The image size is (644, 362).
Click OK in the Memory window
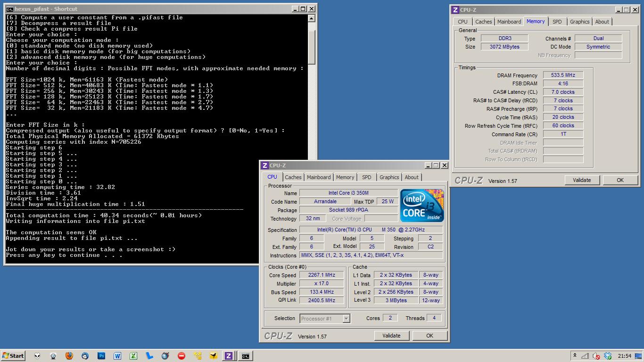[620, 180]
